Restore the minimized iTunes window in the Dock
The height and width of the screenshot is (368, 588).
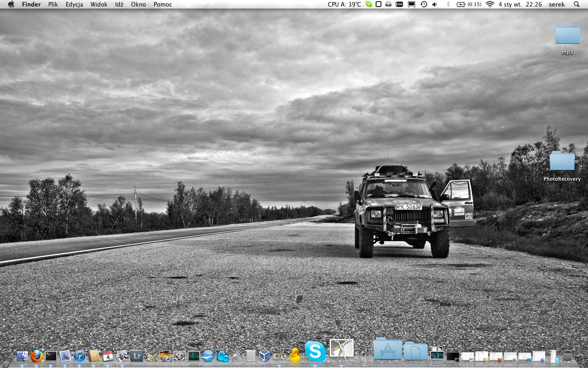[524, 356]
